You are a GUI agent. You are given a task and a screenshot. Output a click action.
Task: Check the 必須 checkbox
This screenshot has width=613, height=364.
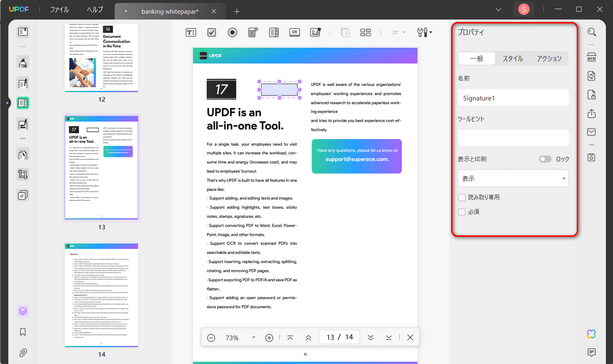pos(462,211)
